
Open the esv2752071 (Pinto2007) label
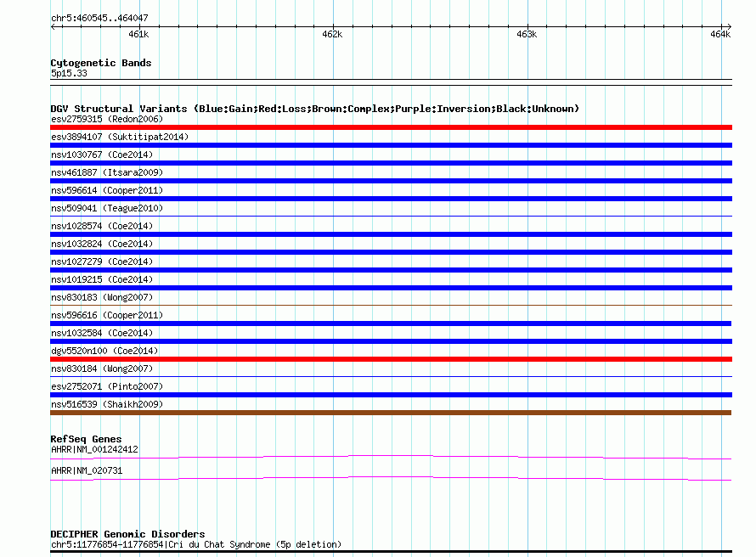coord(107,386)
